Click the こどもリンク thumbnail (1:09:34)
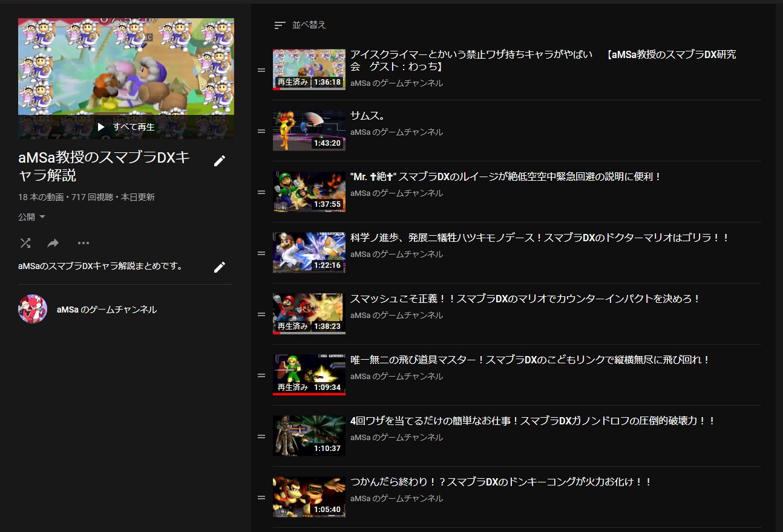The height and width of the screenshot is (532, 783). point(309,375)
